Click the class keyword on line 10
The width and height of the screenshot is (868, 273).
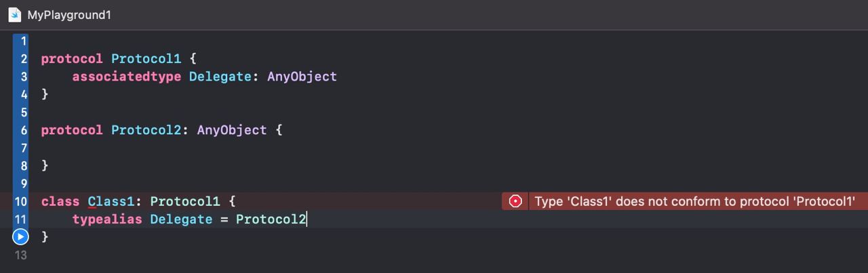point(60,201)
